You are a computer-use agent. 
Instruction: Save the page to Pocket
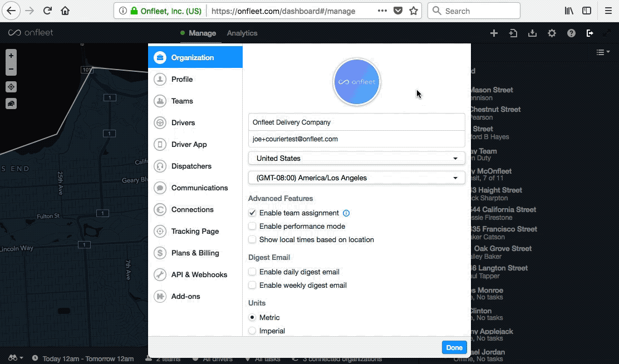point(398,11)
